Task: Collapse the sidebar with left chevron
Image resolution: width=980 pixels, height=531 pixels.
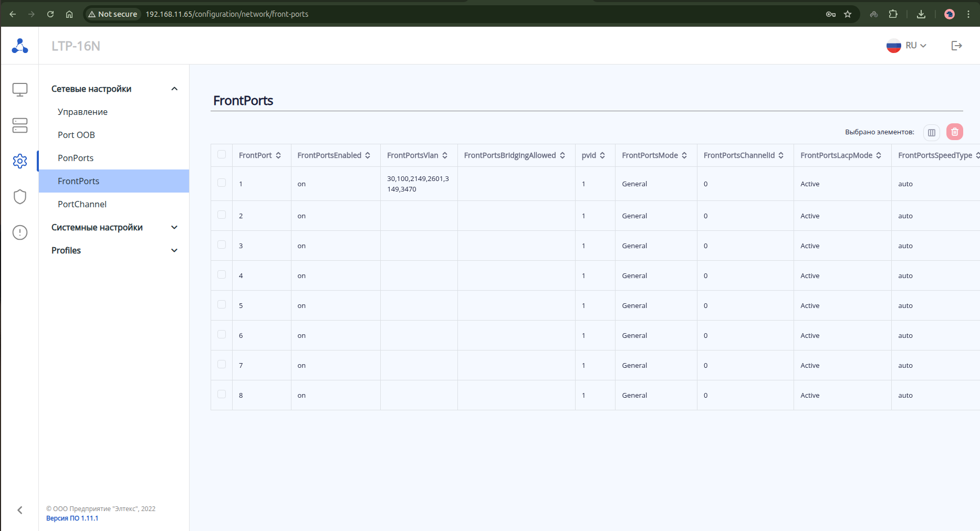Action: coord(20,510)
